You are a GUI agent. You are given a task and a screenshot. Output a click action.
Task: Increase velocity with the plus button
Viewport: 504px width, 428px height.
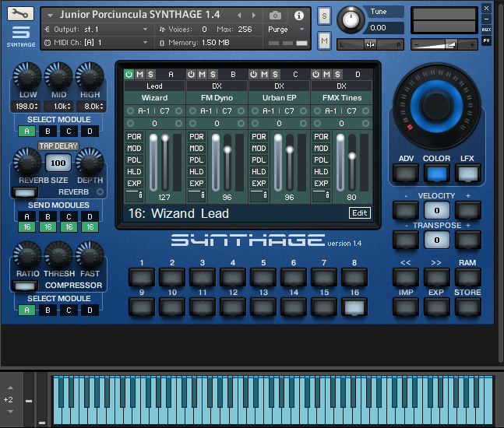pos(467,211)
